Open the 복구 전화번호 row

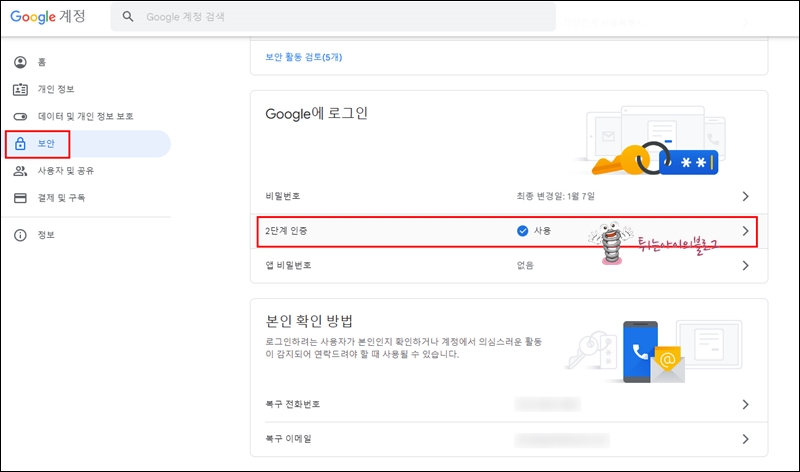click(509, 405)
